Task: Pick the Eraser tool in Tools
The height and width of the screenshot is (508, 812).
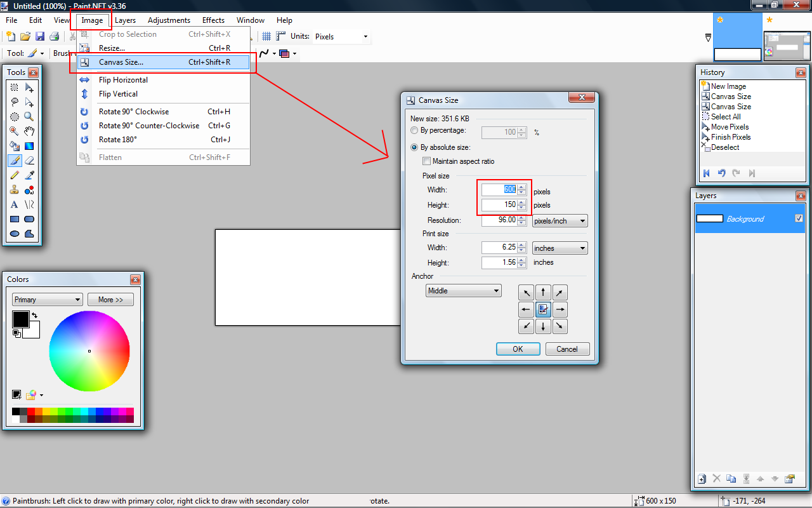Action: tap(29, 161)
